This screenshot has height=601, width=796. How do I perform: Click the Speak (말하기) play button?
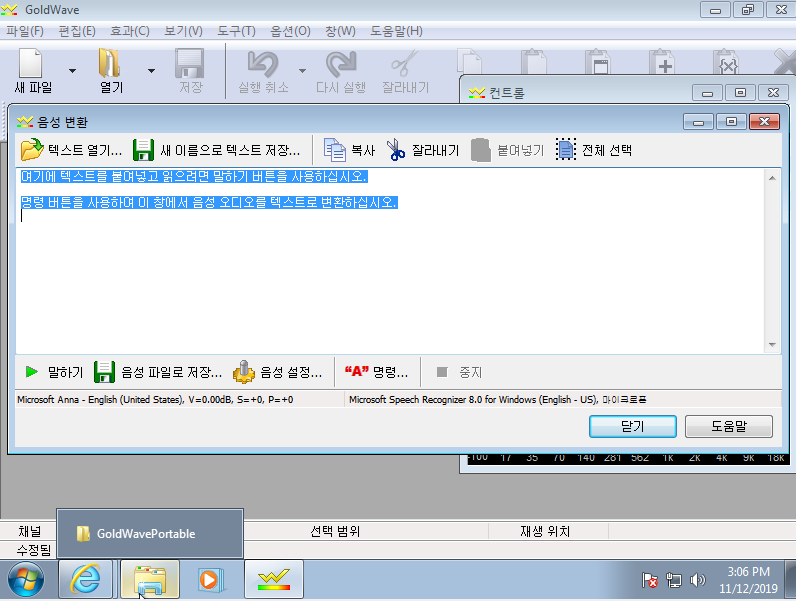54,372
